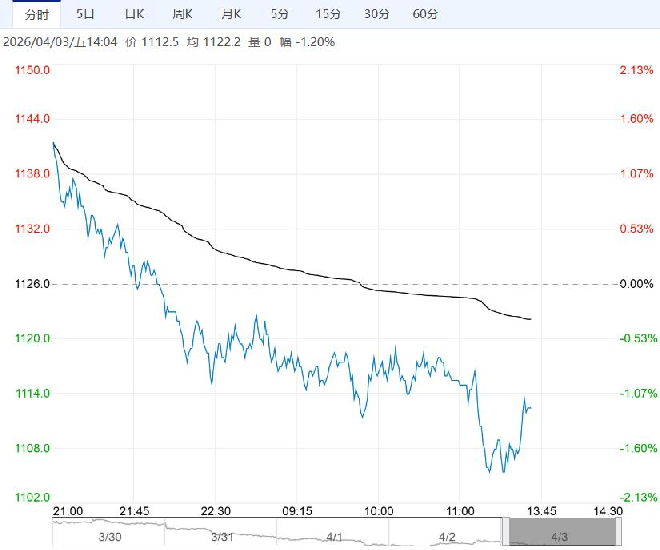Switch to the 15分 interval tab
660x550 pixels.
(328, 14)
